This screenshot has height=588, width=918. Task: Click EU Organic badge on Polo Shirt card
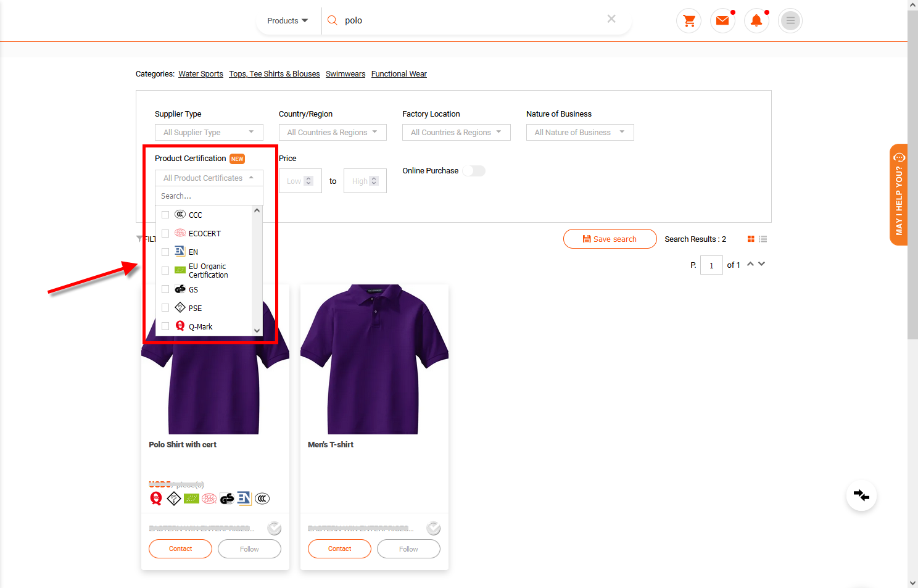click(192, 499)
